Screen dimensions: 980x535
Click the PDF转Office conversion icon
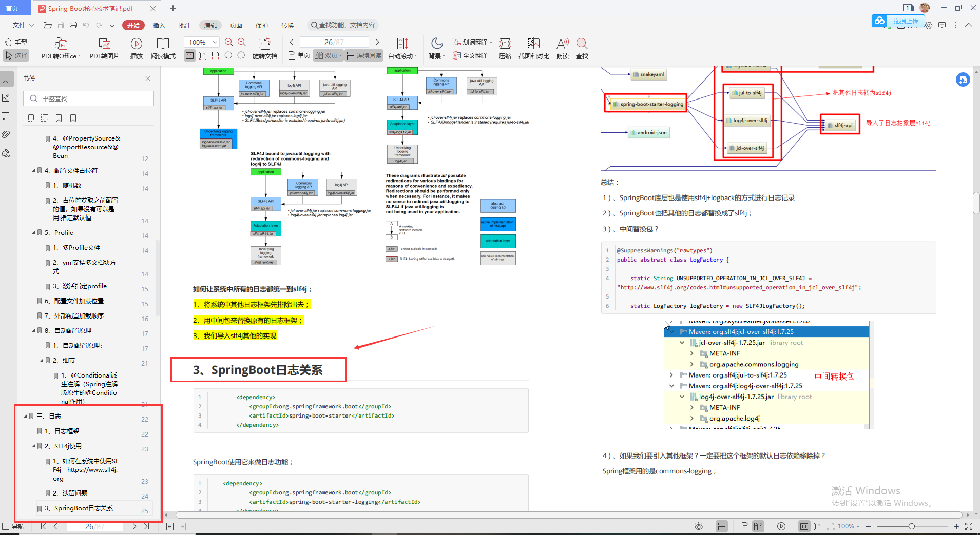click(61, 44)
